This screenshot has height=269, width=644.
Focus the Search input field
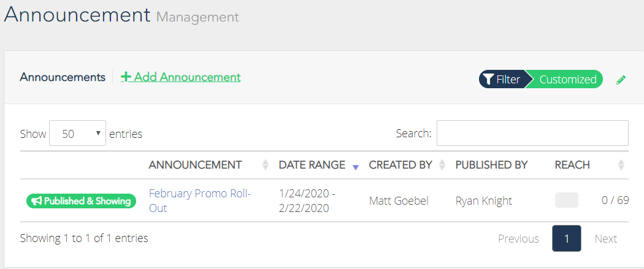tap(532, 133)
